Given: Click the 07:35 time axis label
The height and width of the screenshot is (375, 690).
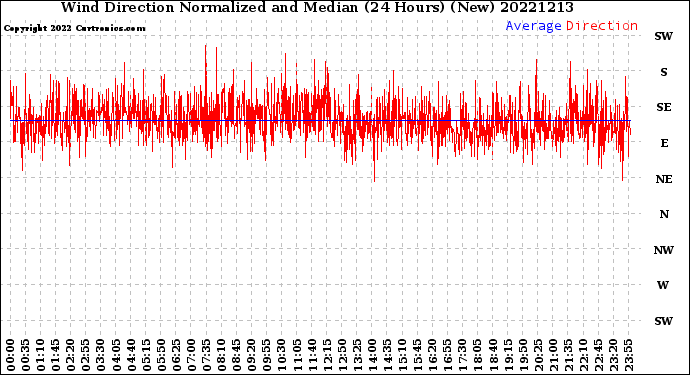Looking at the screenshot, I should (x=206, y=355).
